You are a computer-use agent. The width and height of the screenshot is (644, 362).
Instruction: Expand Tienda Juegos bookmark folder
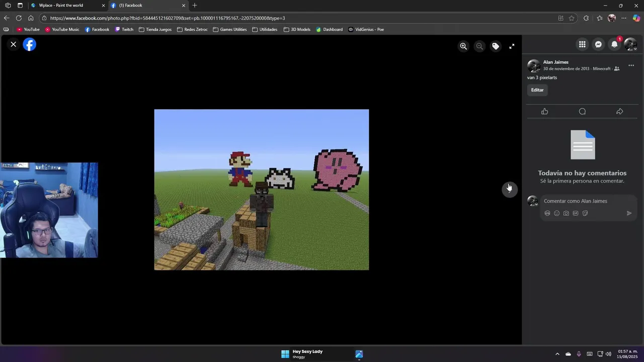(x=155, y=30)
